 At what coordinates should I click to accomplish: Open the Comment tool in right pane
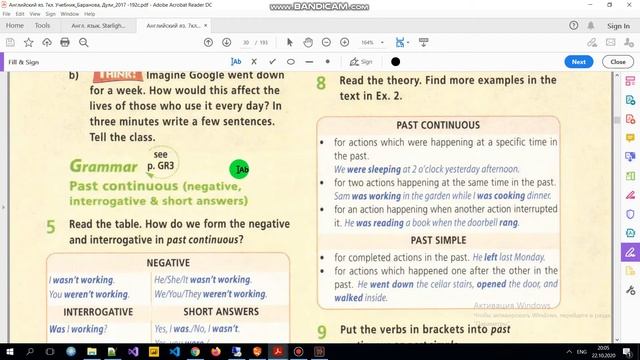tap(630, 138)
